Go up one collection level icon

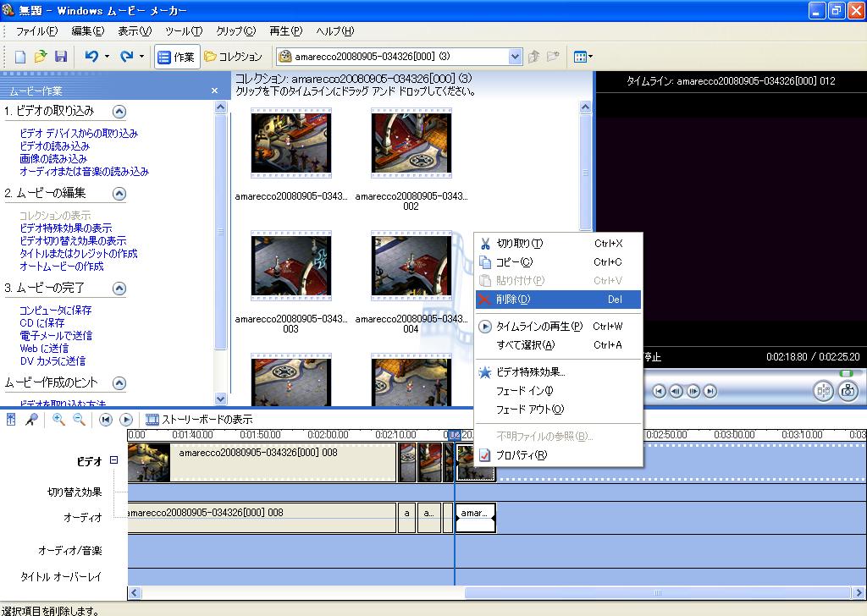[x=533, y=57]
